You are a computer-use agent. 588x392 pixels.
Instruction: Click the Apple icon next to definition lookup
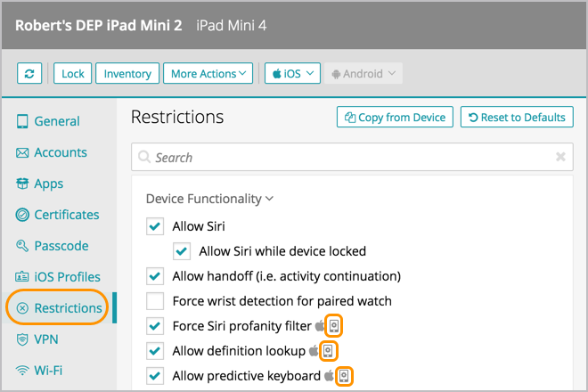click(314, 351)
